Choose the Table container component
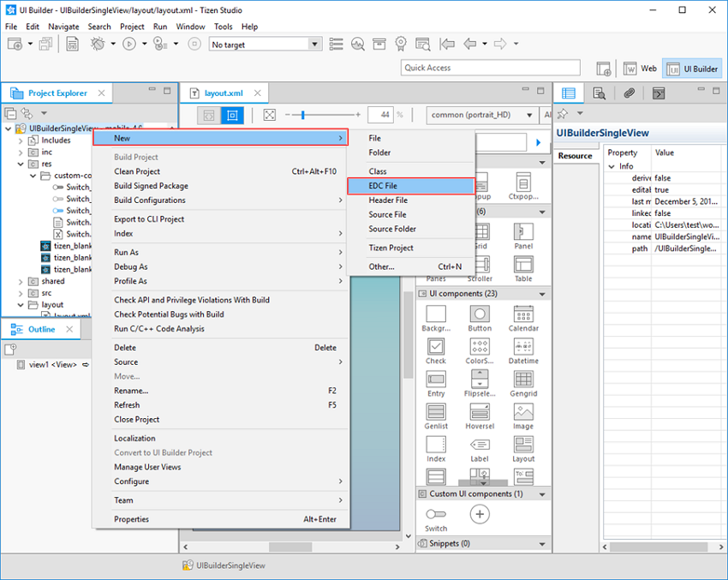Viewport: 728px width, 580px height. tap(523, 267)
